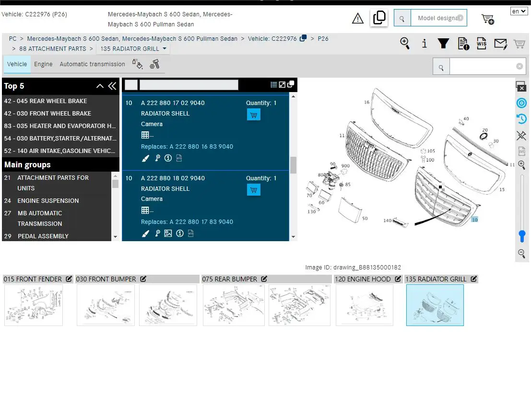Open table icon for part A 222 880 18 02 9040
Screen dimensions: 531x420
click(145, 210)
